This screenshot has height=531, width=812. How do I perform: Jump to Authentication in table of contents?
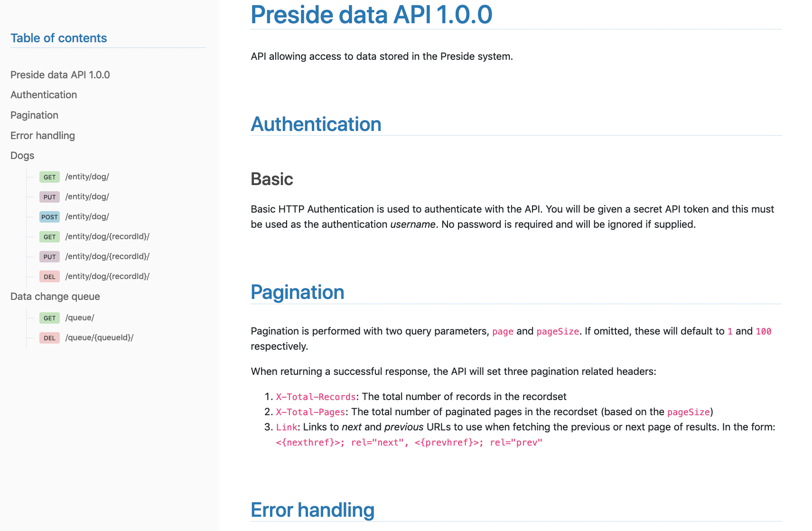coord(44,95)
